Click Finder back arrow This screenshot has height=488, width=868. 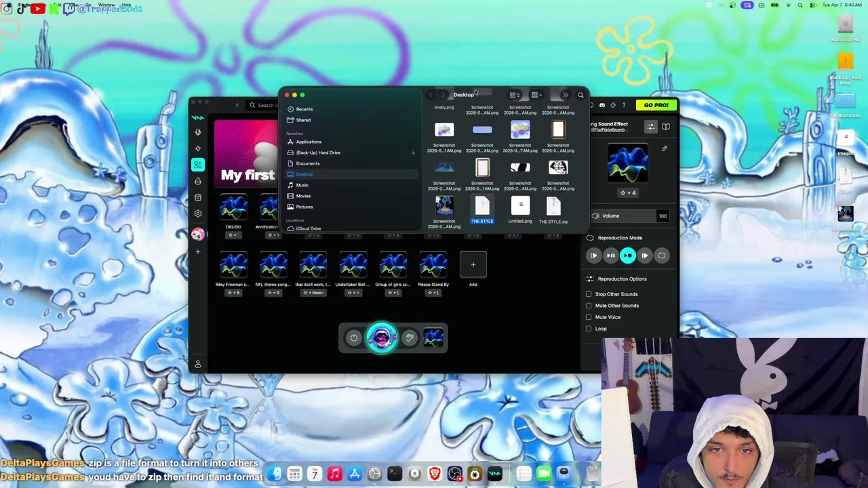click(431, 95)
